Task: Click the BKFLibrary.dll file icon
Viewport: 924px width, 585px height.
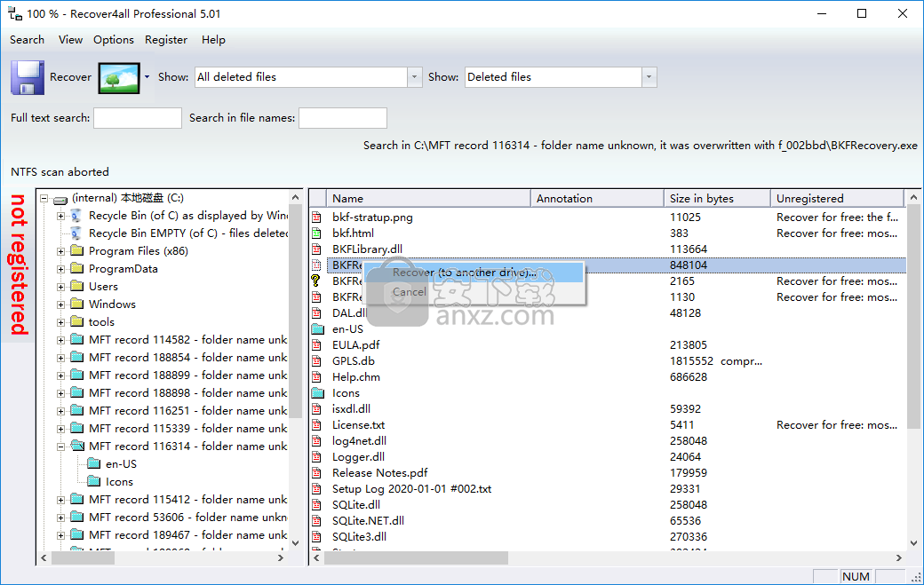Action: point(316,249)
